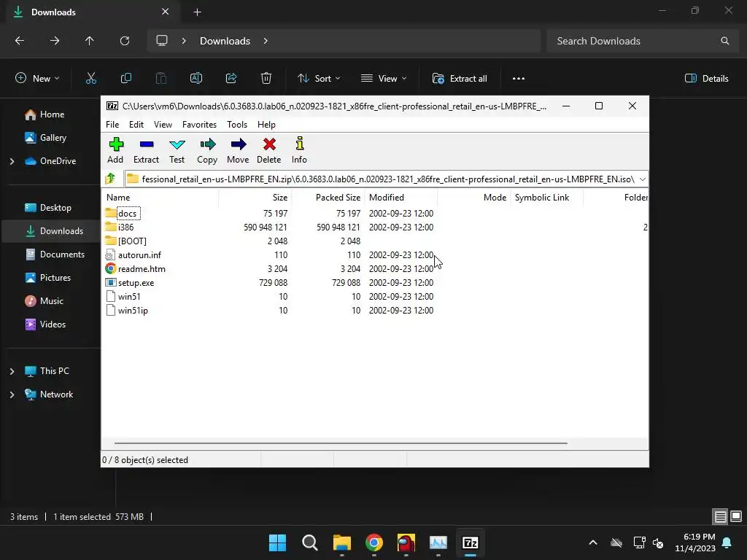Image resolution: width=747 pixels, height=560 pixels.
Task: Click the Explorer Copy icon in command bar
Action: [x=126, y=79]
